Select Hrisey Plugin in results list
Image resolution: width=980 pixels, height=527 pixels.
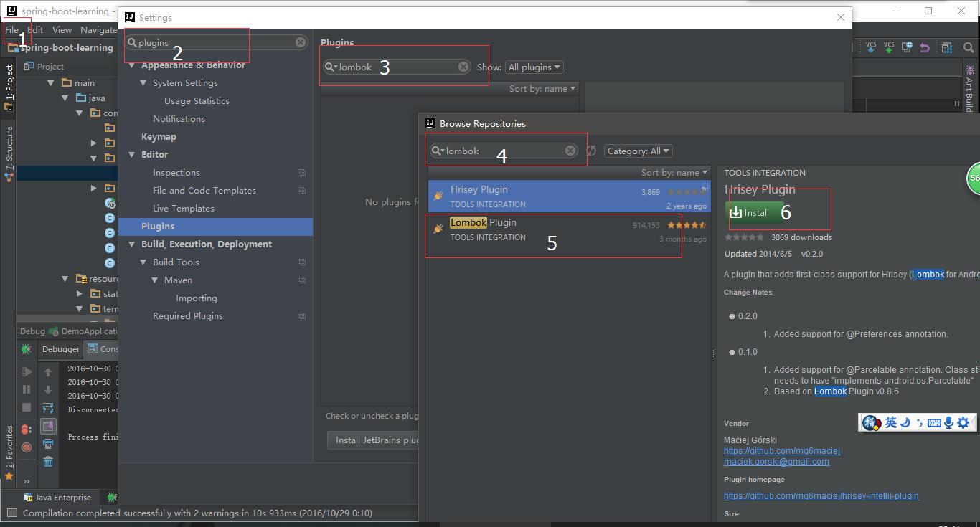pyautogui.click(x=569, y=196)
